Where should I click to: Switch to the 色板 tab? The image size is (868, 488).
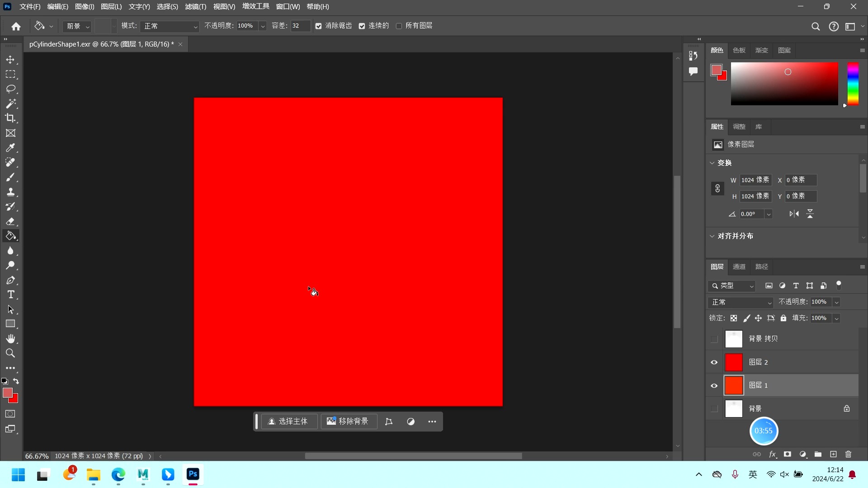point(739,50)
